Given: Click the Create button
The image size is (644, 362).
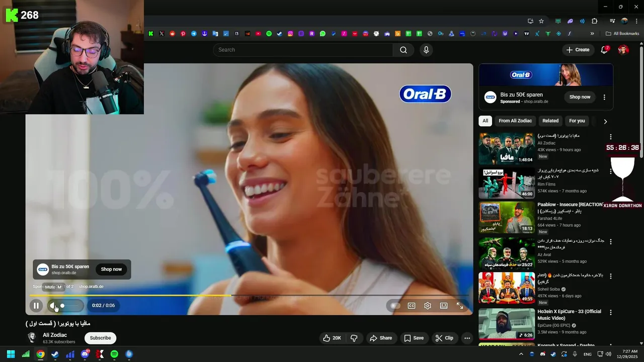Looking at the screenshot, I should click(x=578, y=50).
